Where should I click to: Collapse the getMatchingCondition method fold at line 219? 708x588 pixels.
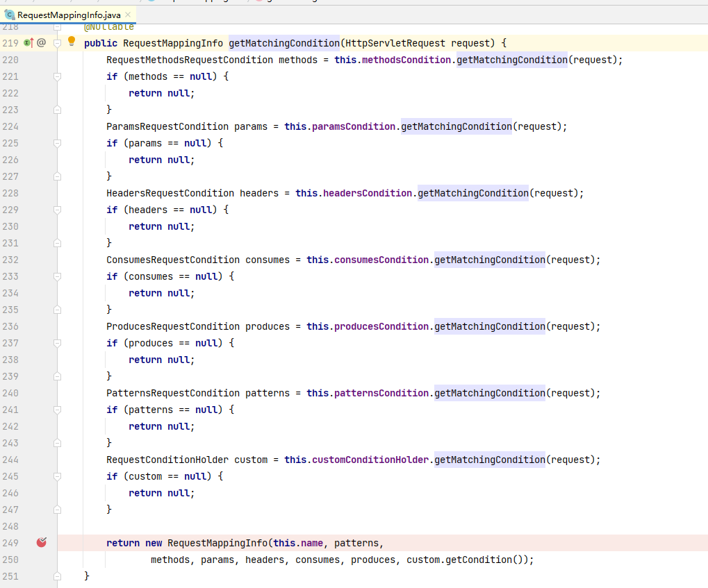click(x=58, y=43)
